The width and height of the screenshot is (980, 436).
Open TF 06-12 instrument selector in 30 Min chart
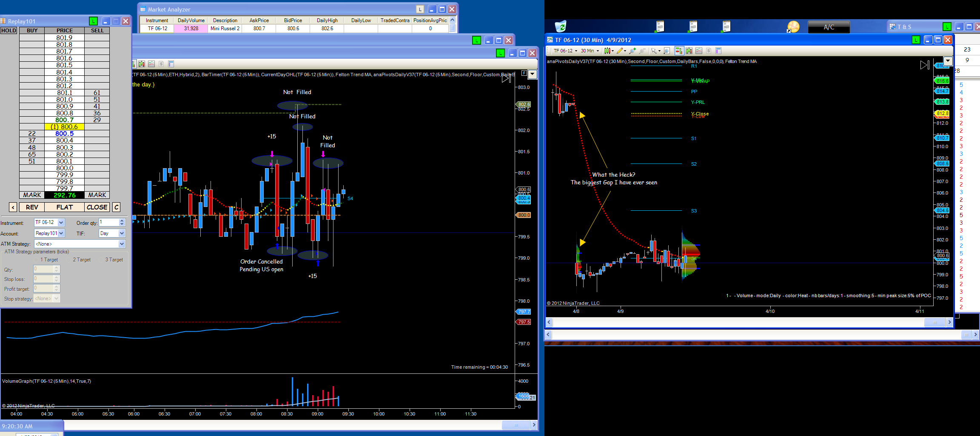[565, 51]
